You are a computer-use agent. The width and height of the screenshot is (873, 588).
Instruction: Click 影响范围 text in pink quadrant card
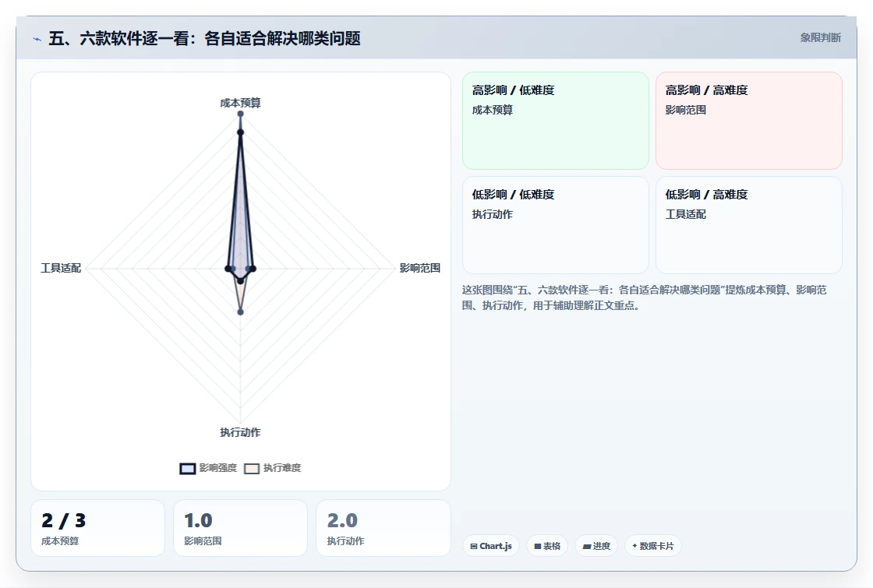point(686,110)
